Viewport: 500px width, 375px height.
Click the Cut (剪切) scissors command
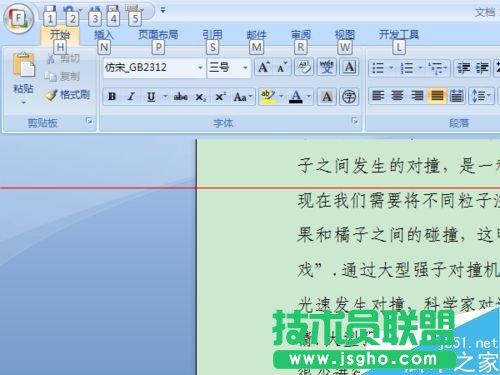tap(63, 59)
